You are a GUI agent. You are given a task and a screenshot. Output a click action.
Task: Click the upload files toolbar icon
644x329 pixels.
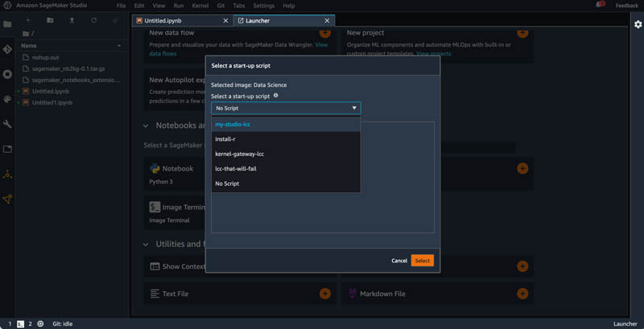(x=72, y=20)
